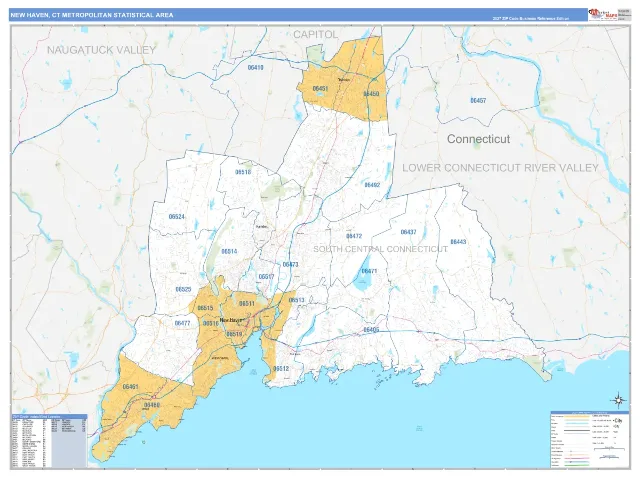Click the 'NEW HAVEN, CT METROPOLITAN STATISTICAL AREA' title
This screenshot has width=640, height=480.
[x=92, y=15]
